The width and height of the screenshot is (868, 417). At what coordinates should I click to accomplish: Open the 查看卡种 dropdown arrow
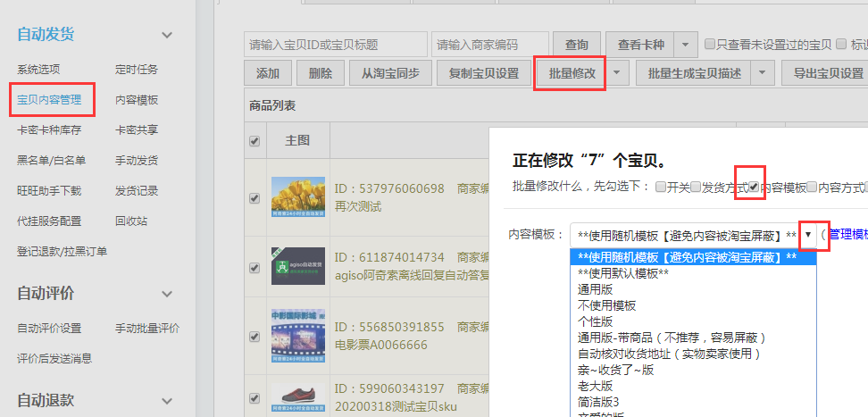[x=686, y=45]
